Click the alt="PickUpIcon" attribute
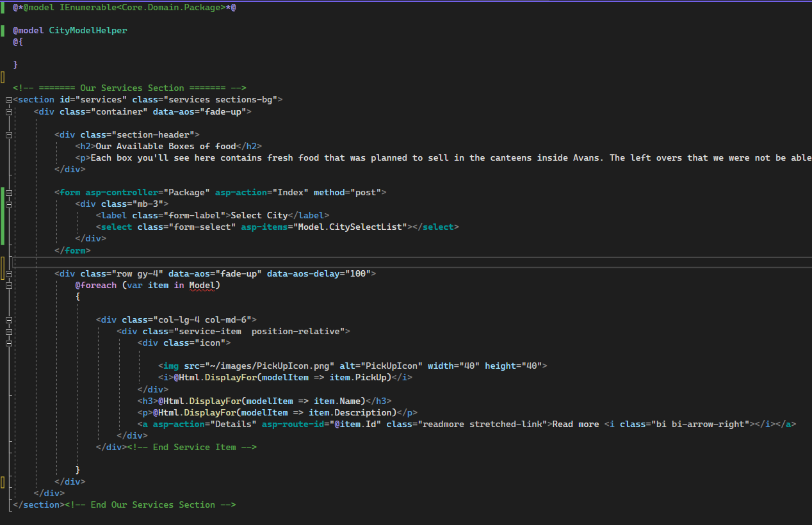This screenshot has width=812, height=525. point(381,366)
